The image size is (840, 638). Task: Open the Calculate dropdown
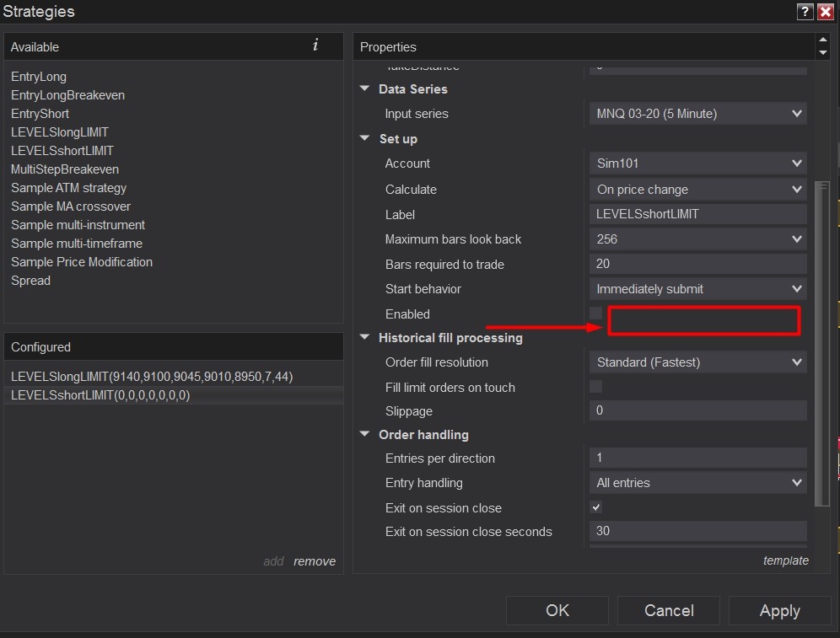698,189
